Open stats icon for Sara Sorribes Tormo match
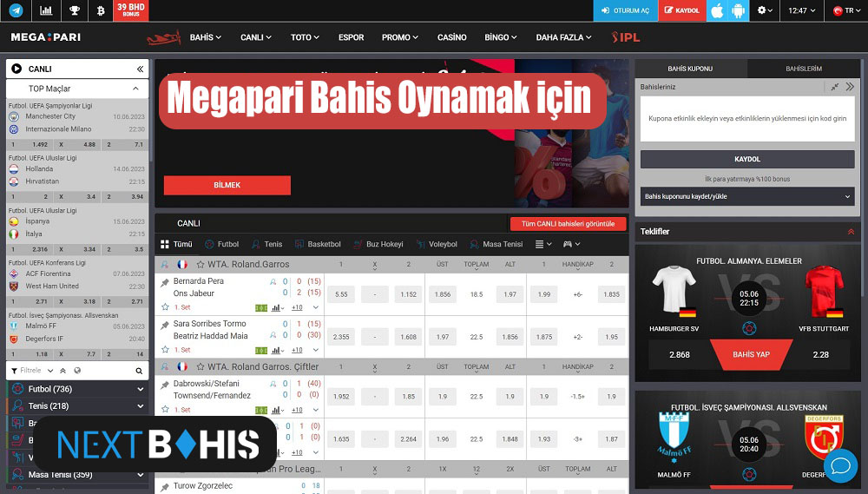Viewport: 868px width, 494px height. [x=278, y=350]
